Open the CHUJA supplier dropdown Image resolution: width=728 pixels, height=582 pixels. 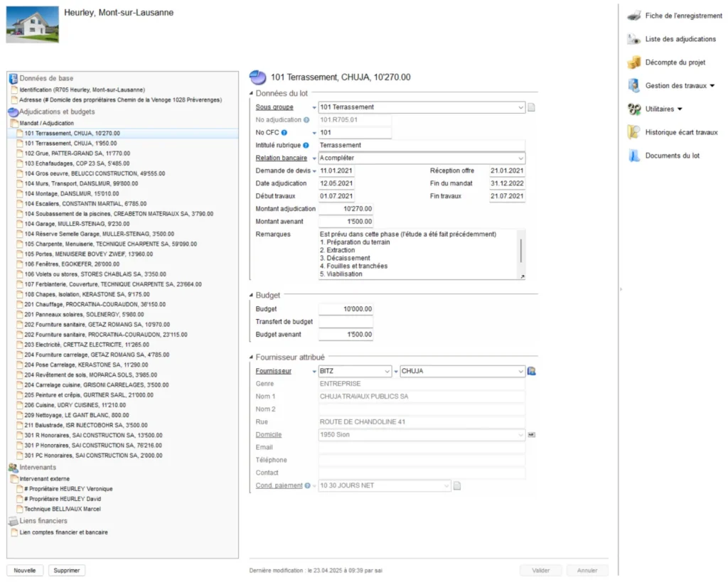click(520, 371)
